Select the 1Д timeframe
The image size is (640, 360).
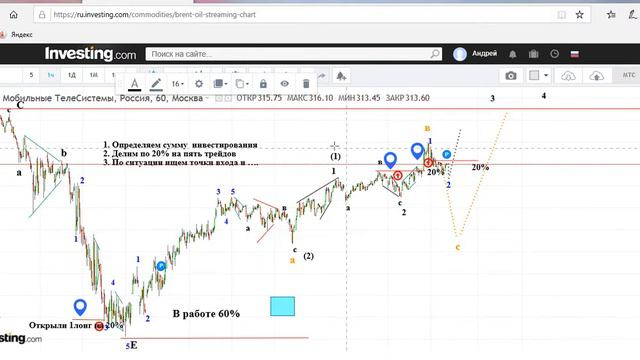pos(72,75)
